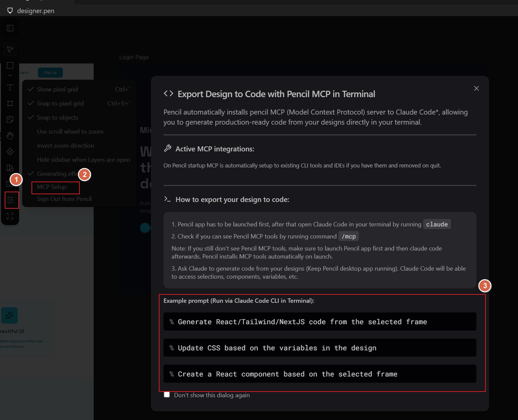Click the fullscreen expand arrows icon
Viewport: 518px width, 420px height.
pyautogui.click(x=10, y=216)
